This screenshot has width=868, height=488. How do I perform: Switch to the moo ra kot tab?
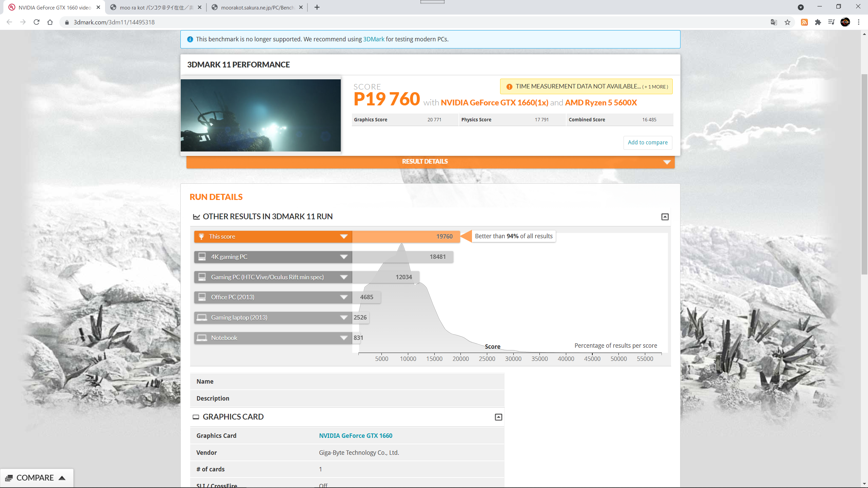[156, 7]
